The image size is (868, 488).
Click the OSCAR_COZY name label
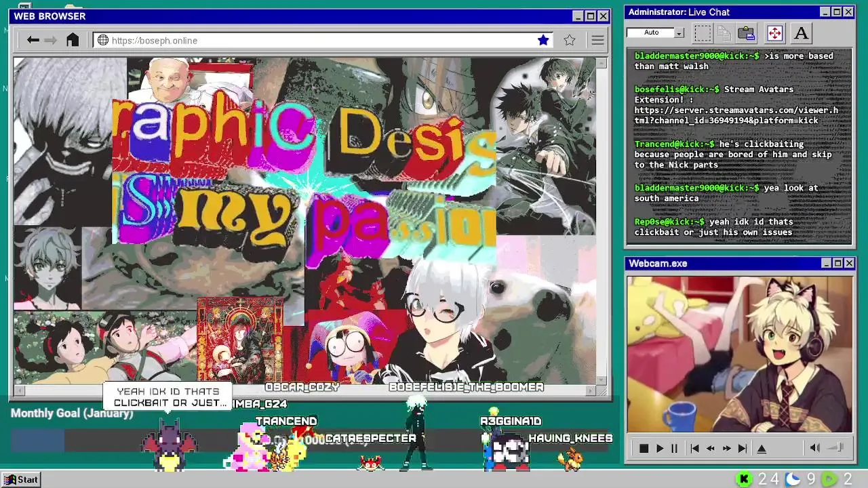(302, 387)
